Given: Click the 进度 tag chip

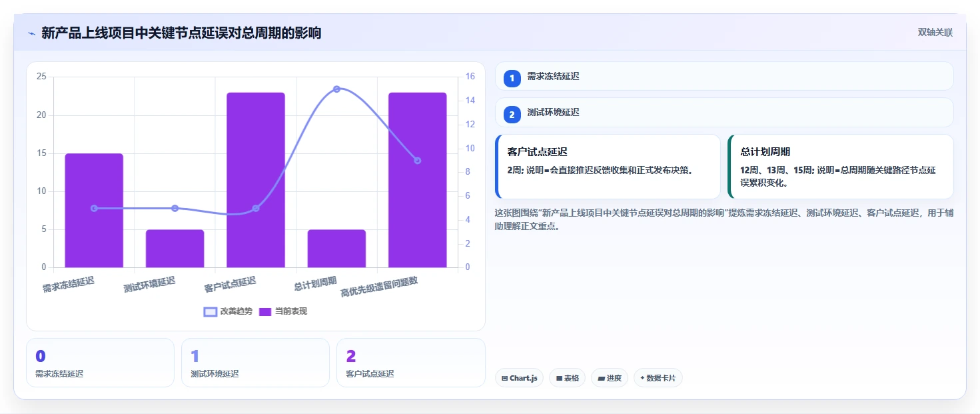Looking at the screenshot, I should (610, 378).
